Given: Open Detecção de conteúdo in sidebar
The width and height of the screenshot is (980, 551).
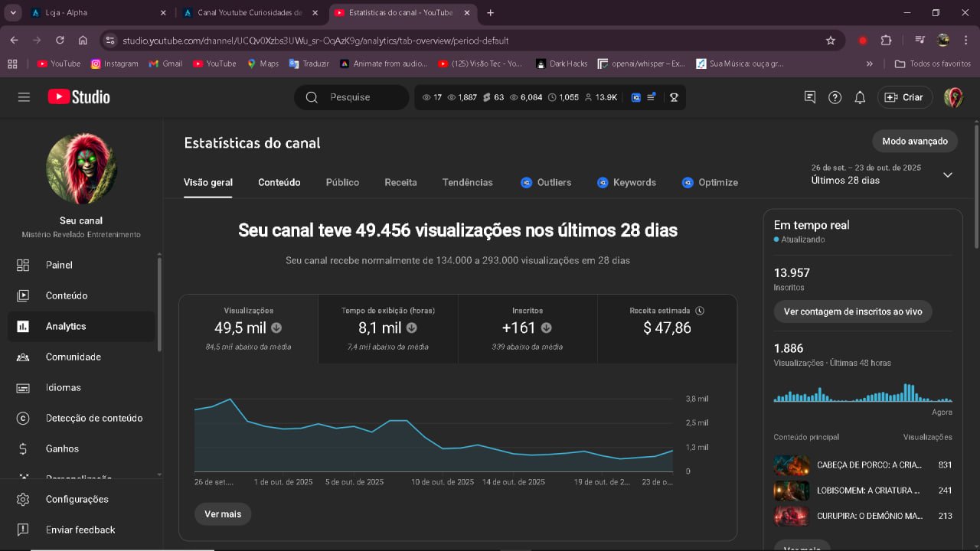Looking at the screenshot, I should tap(93, 418).
